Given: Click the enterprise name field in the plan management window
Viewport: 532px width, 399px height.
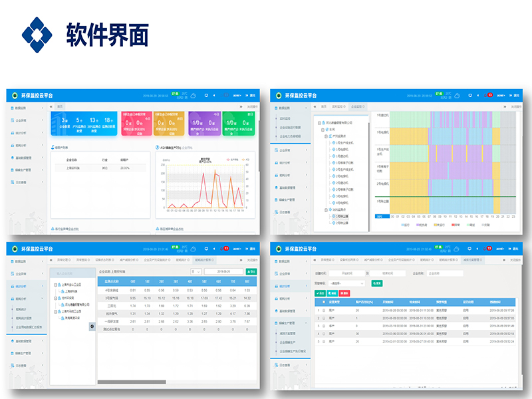Looking at the screenshot, I should click(445, 273).
